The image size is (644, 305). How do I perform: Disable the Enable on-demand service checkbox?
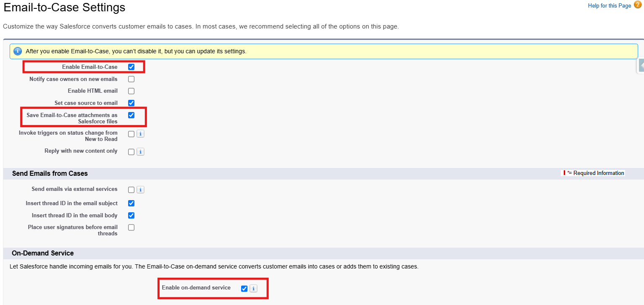click(244, 288)
